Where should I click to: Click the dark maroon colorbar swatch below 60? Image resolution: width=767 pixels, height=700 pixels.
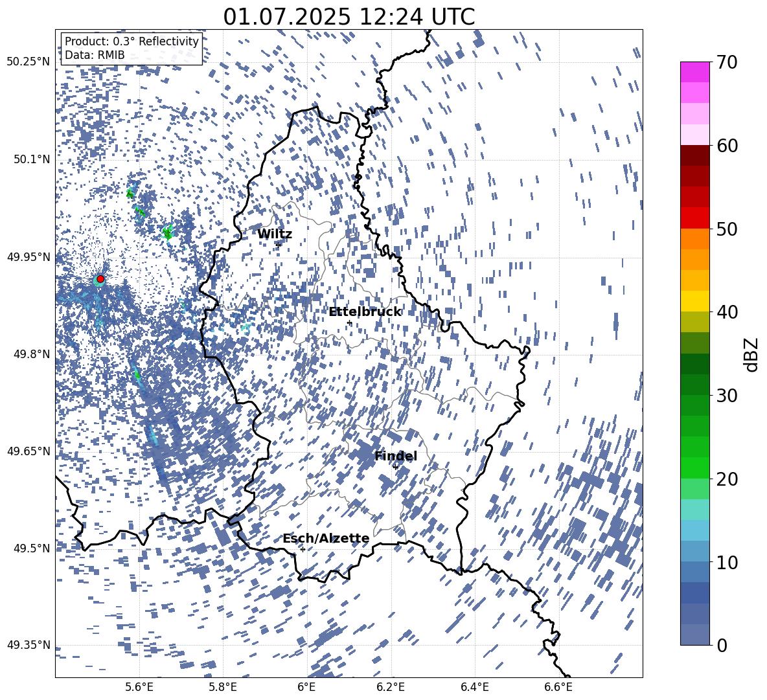(694, 156)
